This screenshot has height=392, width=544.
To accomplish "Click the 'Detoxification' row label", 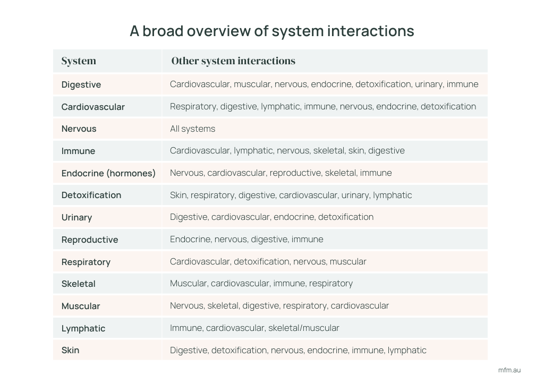I will 91,195.
